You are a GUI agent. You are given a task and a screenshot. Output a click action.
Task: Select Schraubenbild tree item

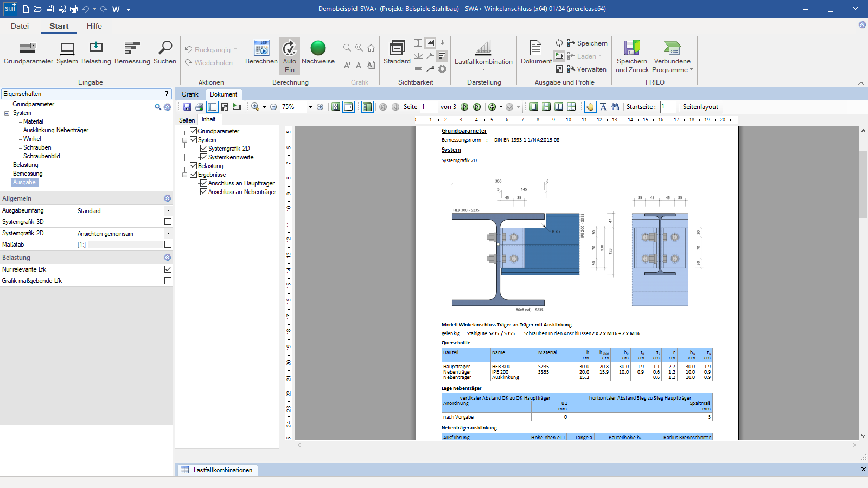41,156
